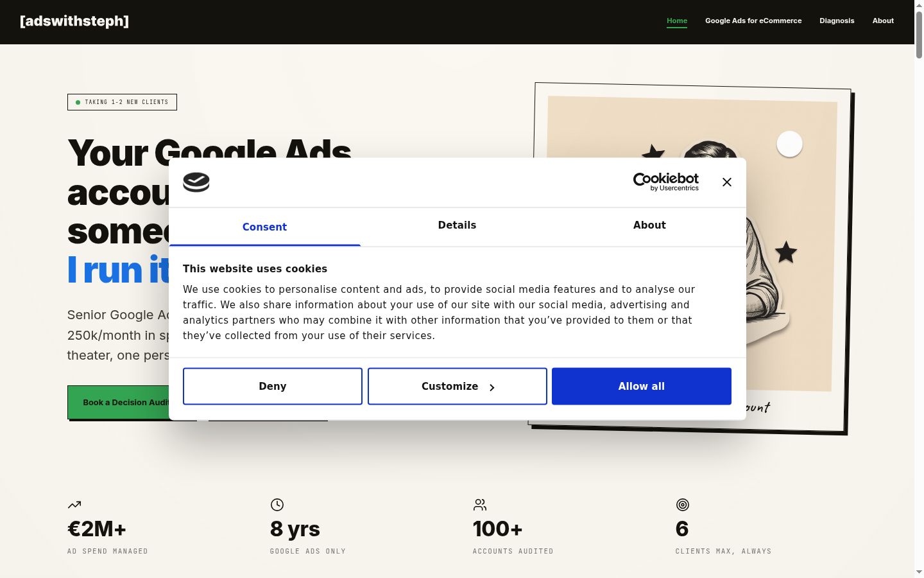This screenshot has width=924, height=578.
Task: Click the Allow all button
Action: click(x=642, y=387)
